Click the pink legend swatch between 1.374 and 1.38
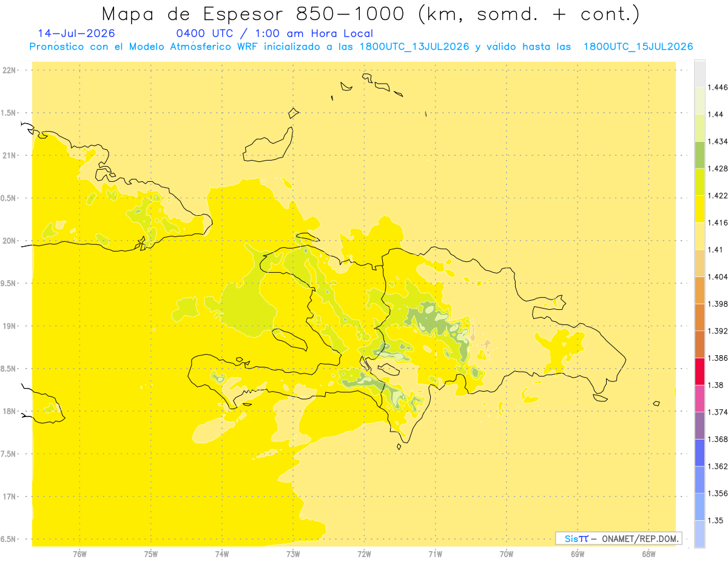Image resolution: width=728 pixels, height=562 pixels. [699, 398]
